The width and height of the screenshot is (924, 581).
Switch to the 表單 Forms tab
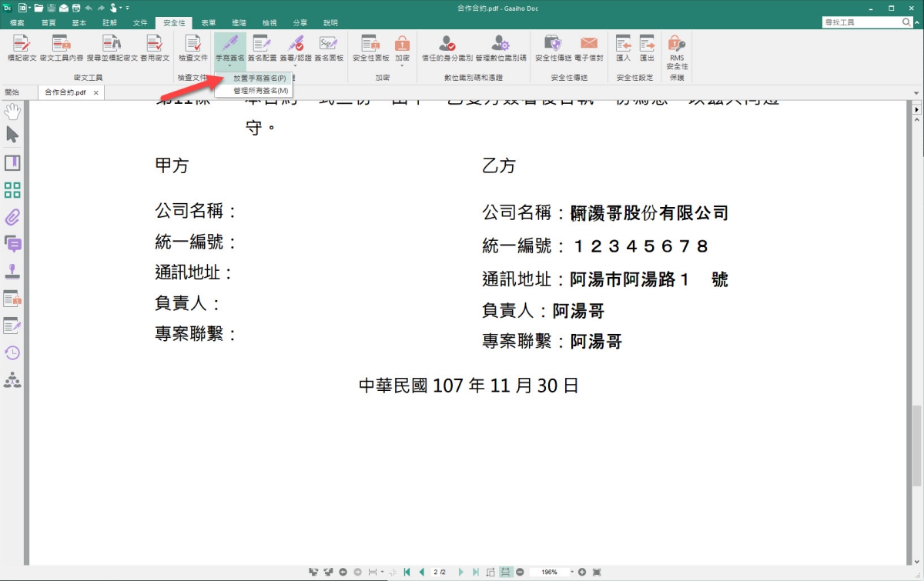209,23
